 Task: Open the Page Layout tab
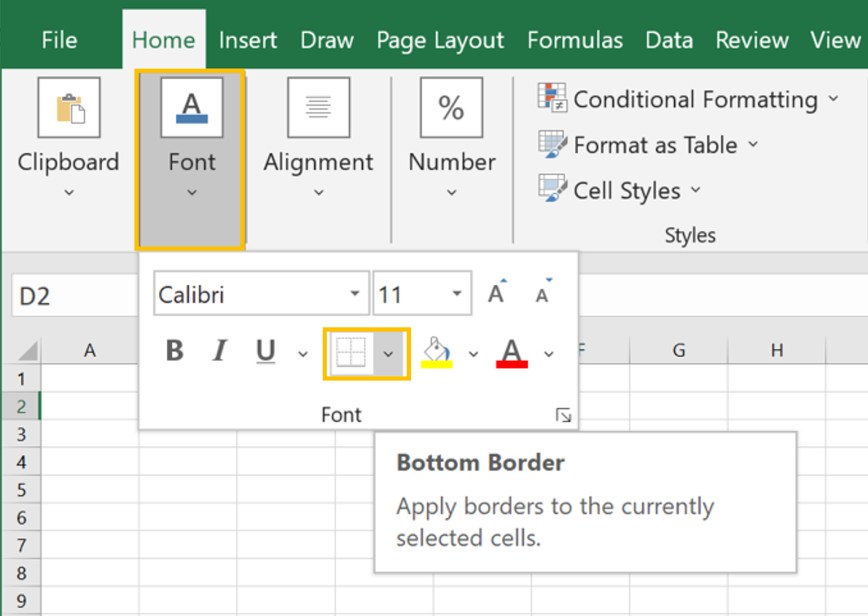point(440,41)
